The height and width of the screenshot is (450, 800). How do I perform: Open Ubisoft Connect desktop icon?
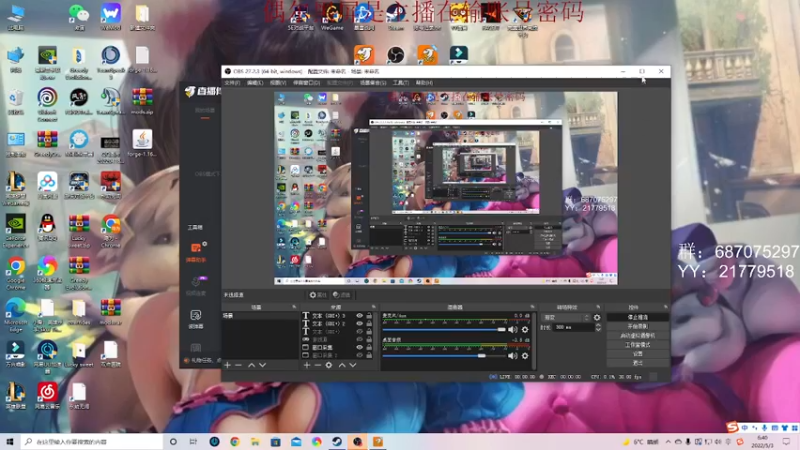47,104
